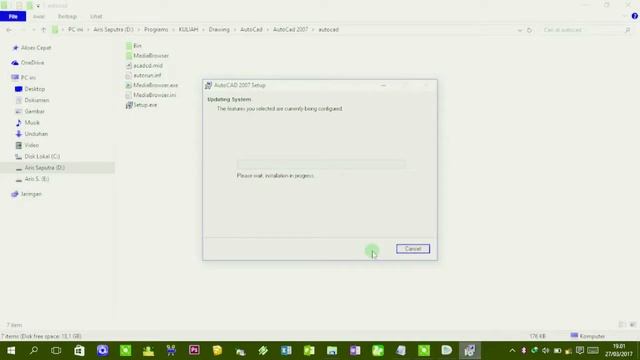Expand chevron after Drawing breadcrumb
This screenshot has width=640, height=360.
[x=235, y=30]
